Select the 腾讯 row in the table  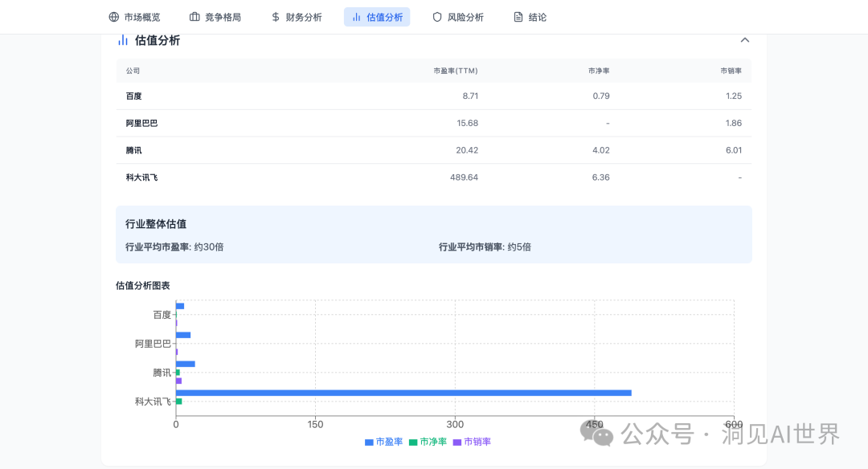[x=434, y=150]
